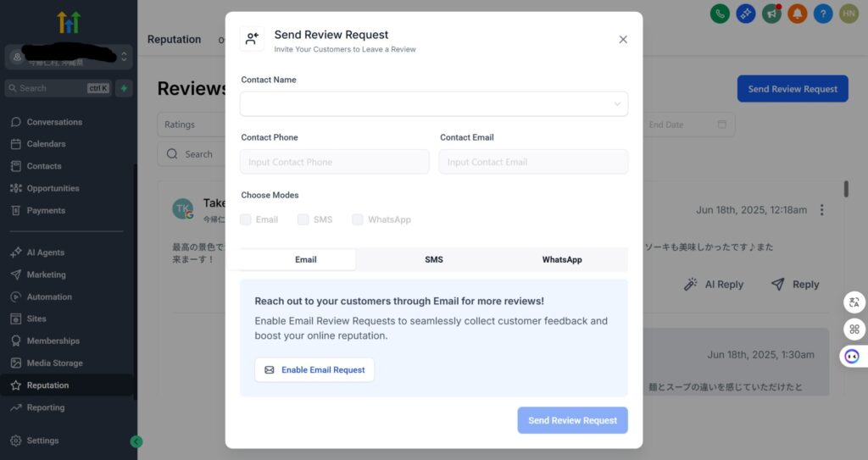This screenshot has height=460, width=868.
Task: Open the orange notifications bell
Action: pyautogui.click(x=797, y=14)
